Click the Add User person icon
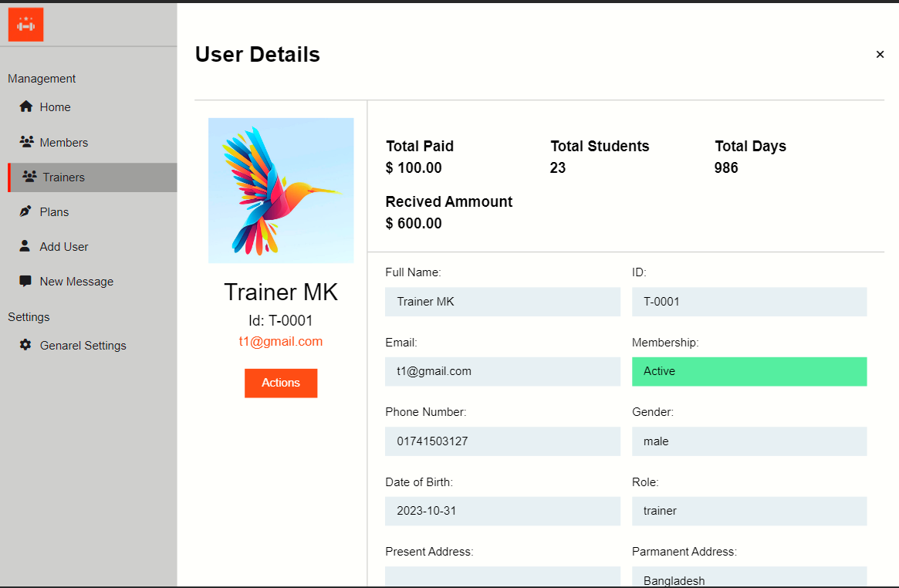Viewport: 899px width, 588px height. pos(25,246)
